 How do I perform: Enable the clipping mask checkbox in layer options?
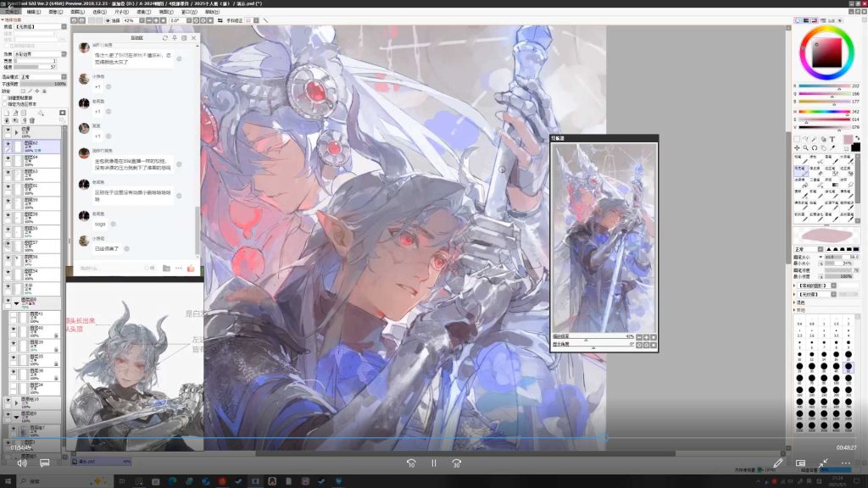coord(5,97)
